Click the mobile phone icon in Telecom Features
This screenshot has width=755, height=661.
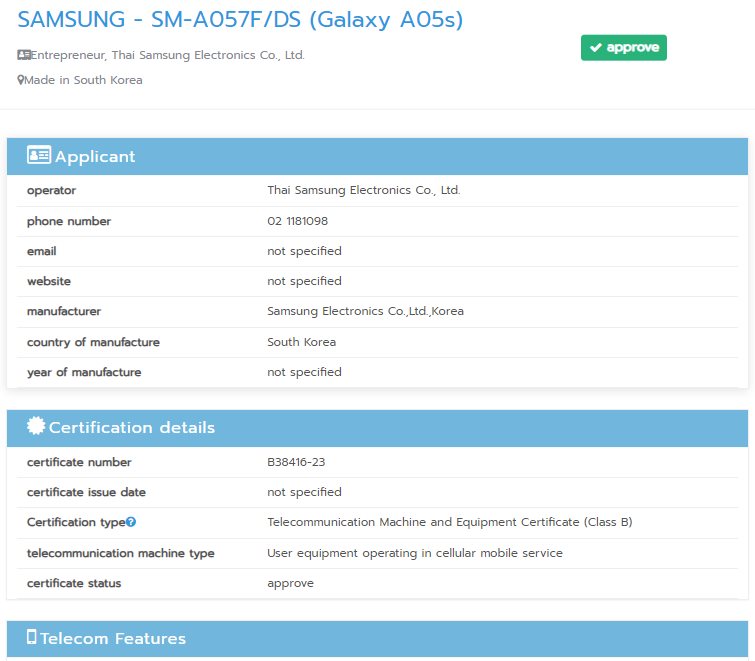(x=32, y=638)
